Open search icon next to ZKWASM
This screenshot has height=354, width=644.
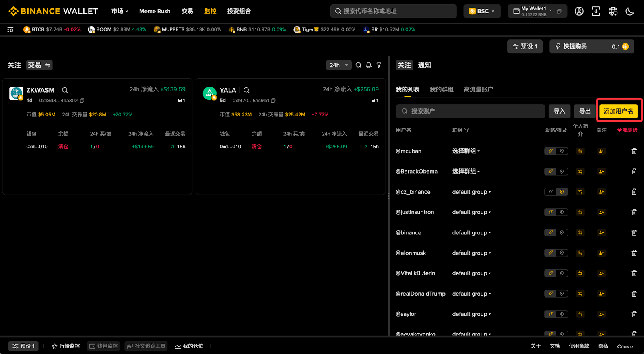coord(65,90)
